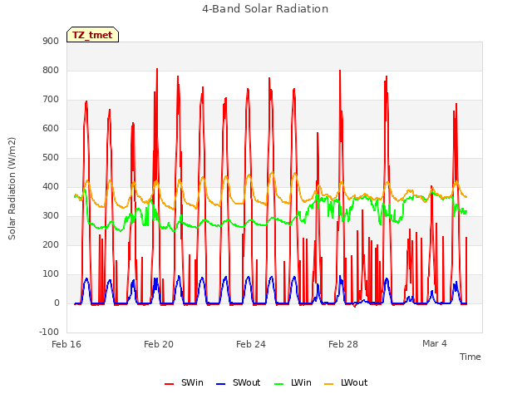This screenshot has height=399, width=532.
Task: Click the Feb 20 x-axis tick label
Action: pos(159,344)
